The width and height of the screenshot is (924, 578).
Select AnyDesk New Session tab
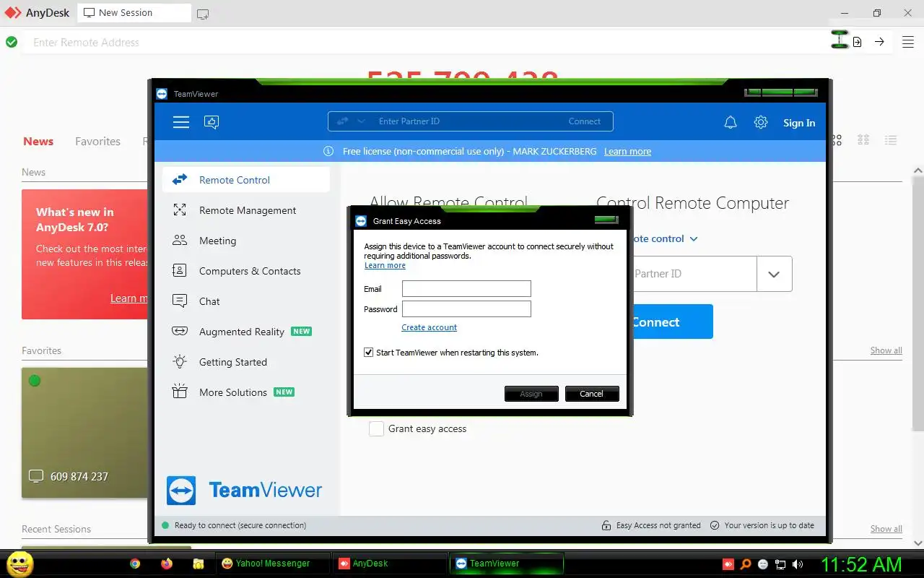[134, 13]
